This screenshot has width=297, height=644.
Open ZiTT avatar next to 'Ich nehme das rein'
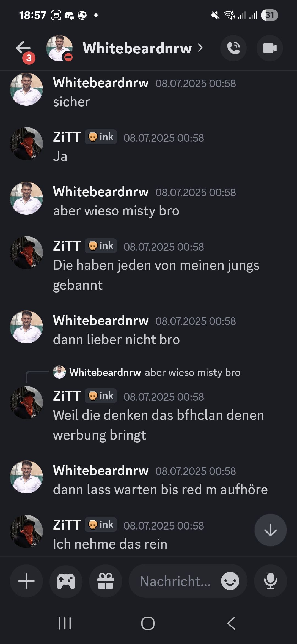point(26,531)
